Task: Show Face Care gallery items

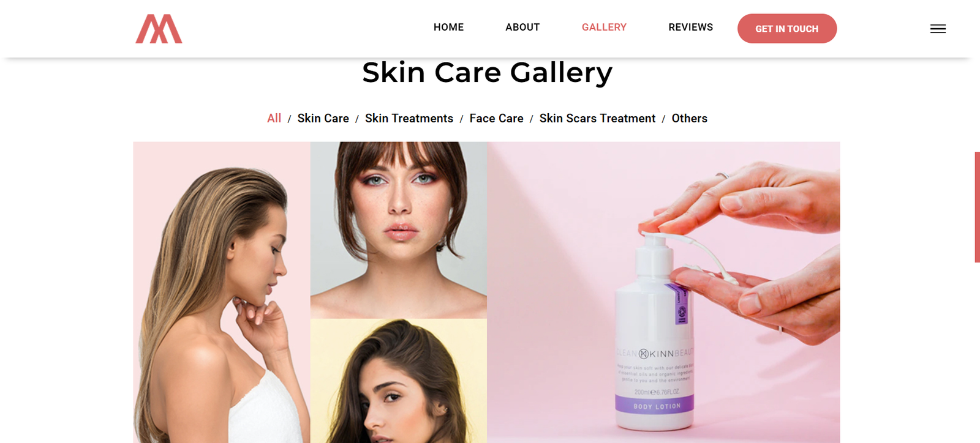Action: (x=496, y=118)
